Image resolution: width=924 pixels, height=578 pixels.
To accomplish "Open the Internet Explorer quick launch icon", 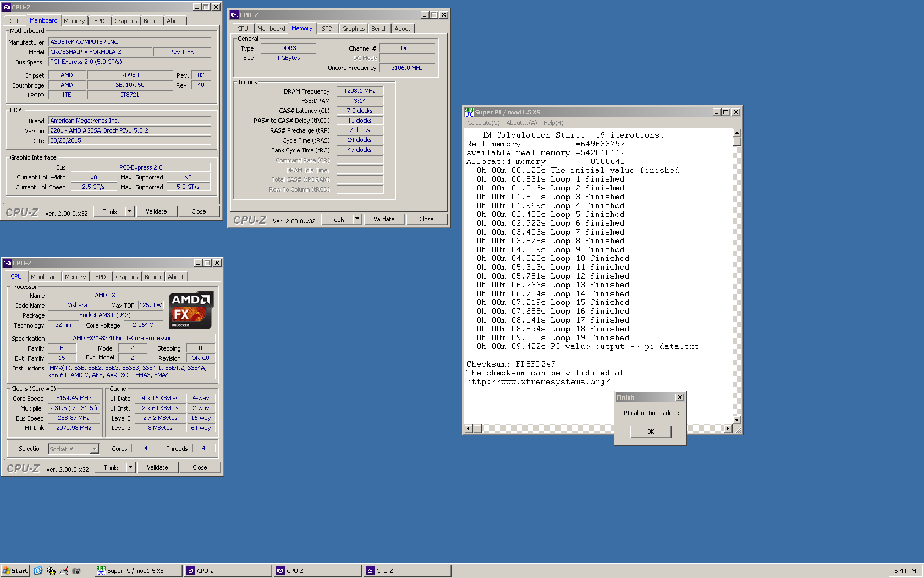I will [38, 571].
